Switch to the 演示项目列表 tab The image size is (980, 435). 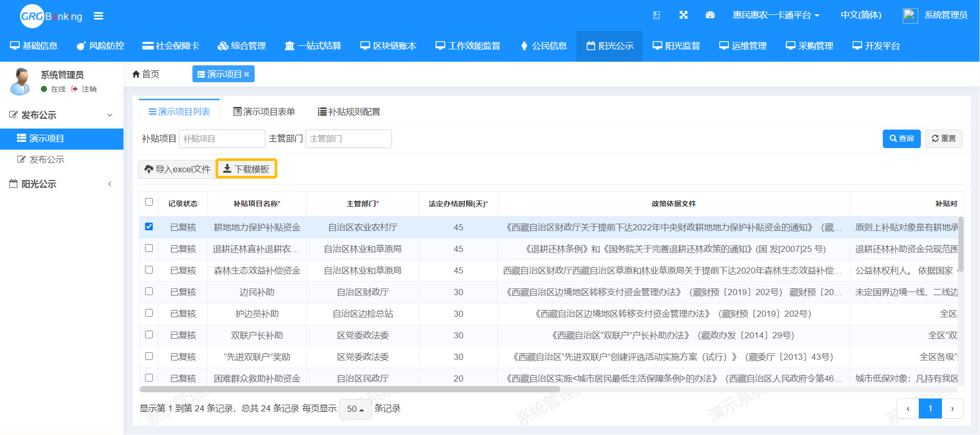[179, 112]
